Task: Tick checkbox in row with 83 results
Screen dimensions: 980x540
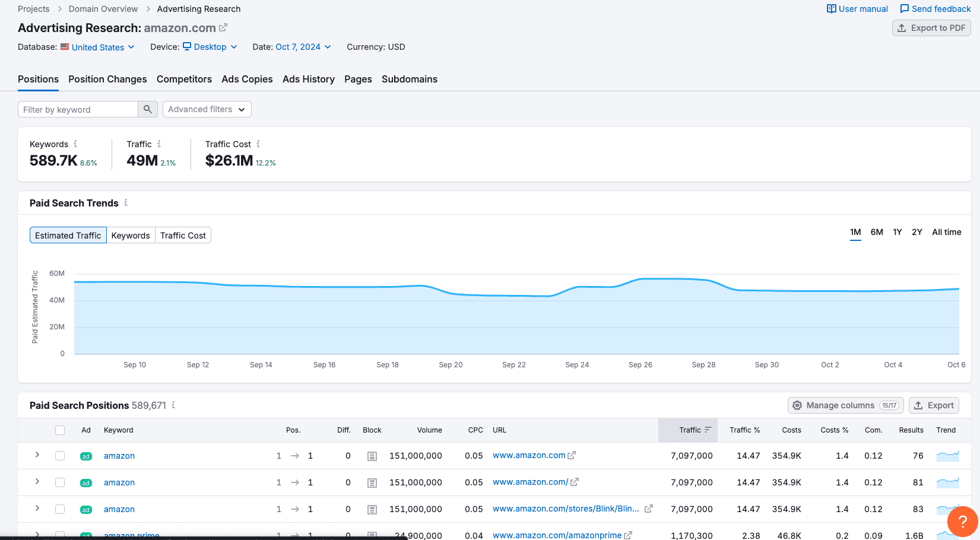Action: coord(60,509)
